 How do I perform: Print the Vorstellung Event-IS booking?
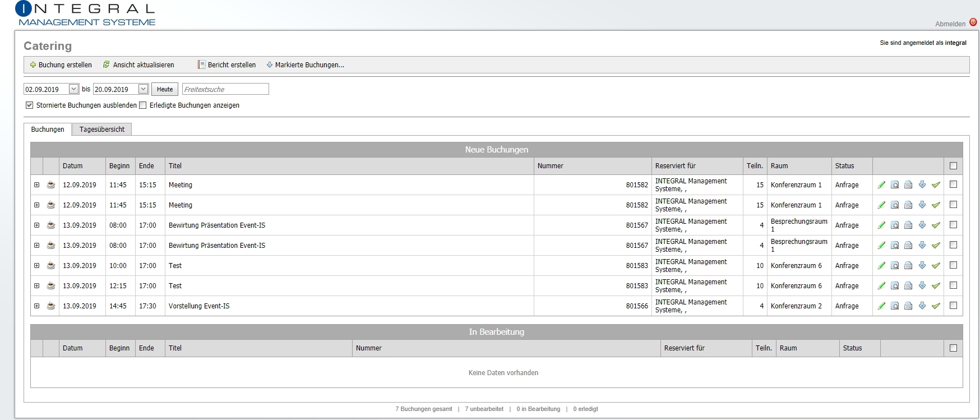point(908,306)
